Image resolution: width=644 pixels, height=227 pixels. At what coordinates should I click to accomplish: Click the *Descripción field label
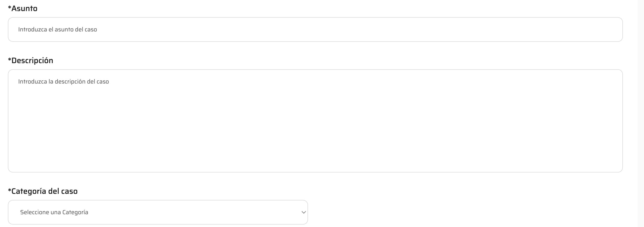tap(32, 61)
